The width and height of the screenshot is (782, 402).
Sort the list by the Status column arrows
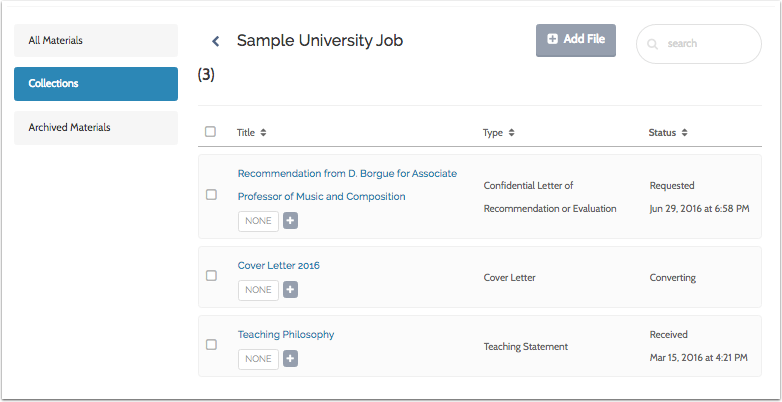tap(685, 132)
